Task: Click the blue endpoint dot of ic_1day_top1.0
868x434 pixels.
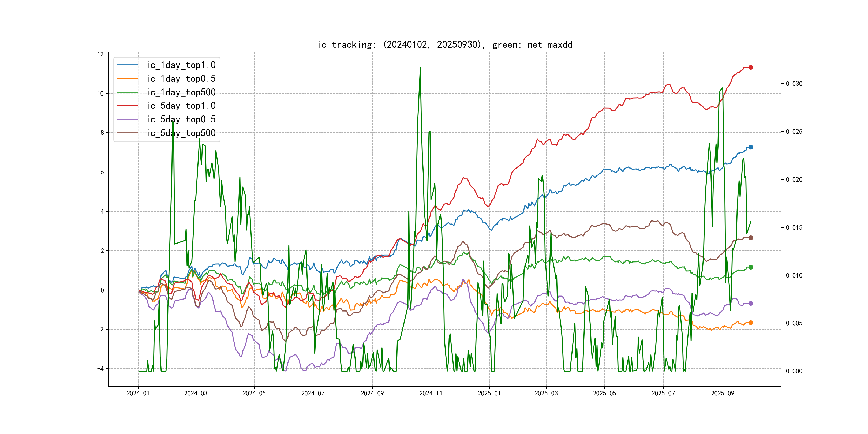Action: coord(751,147)
